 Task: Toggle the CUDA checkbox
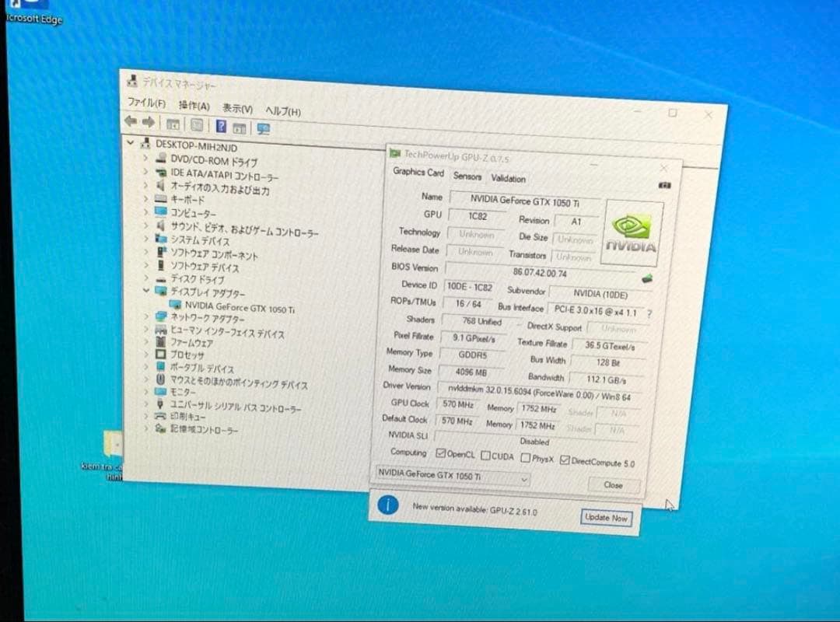(485, 456)
